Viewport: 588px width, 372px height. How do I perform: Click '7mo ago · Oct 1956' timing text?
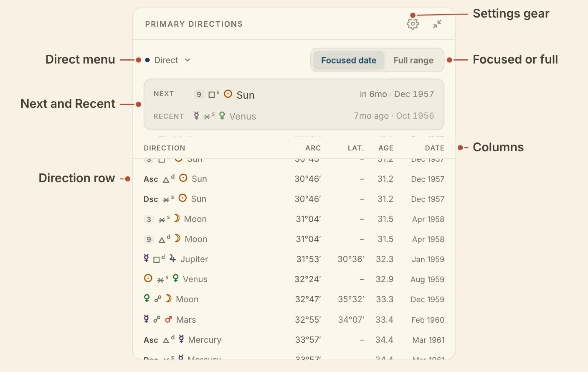pyautogui.click(x=394, y=116)
